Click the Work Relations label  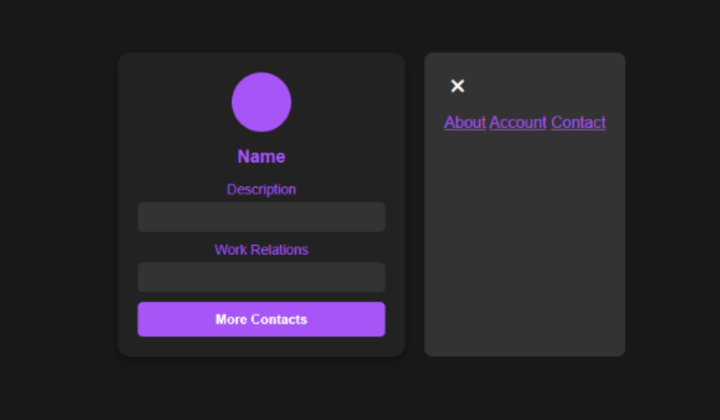click(261, 250)
